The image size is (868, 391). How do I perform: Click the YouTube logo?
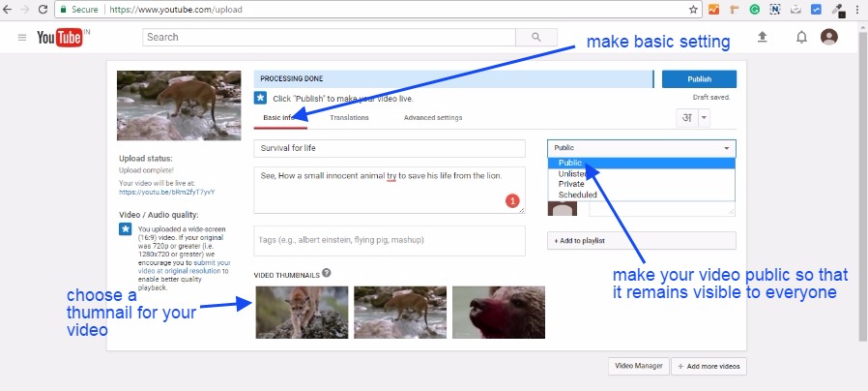point(58,38)
